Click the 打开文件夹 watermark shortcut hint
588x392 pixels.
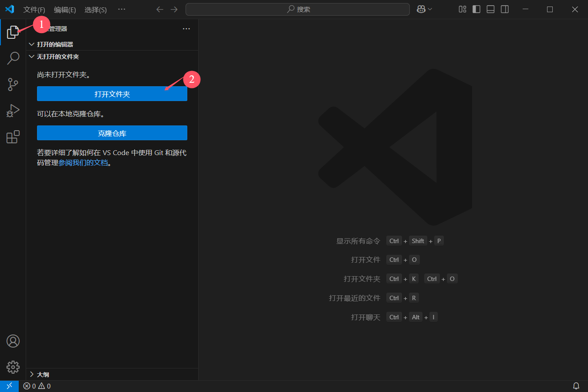coord(400,279)
